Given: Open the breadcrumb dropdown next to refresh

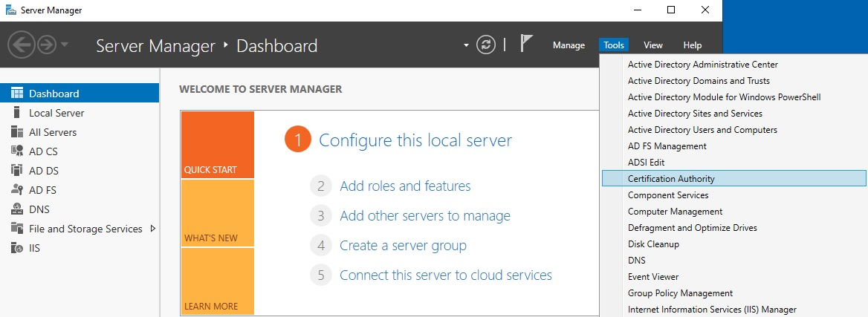Looking at the screenshot, I should pos(467,45).
